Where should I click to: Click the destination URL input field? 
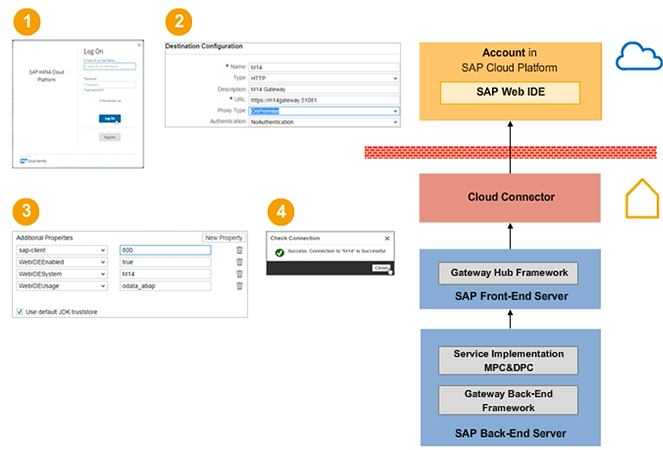click(324, 100)
